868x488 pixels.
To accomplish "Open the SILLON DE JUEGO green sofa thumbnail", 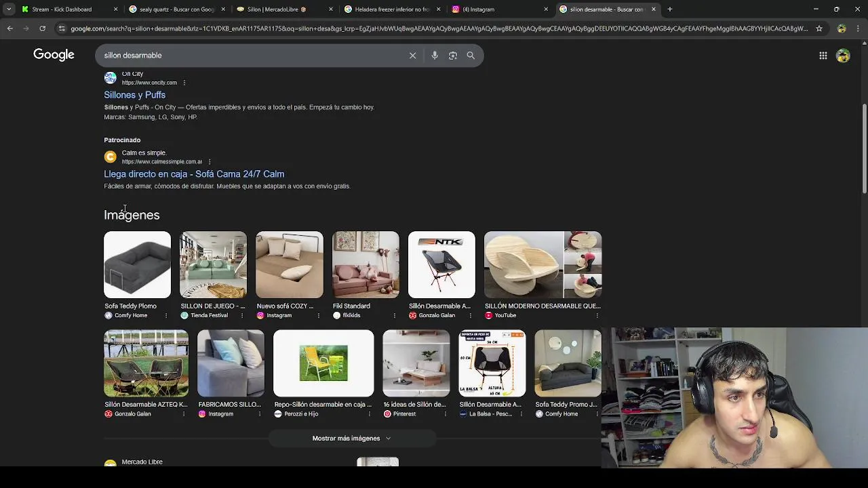I will click(x=213, y=265).
